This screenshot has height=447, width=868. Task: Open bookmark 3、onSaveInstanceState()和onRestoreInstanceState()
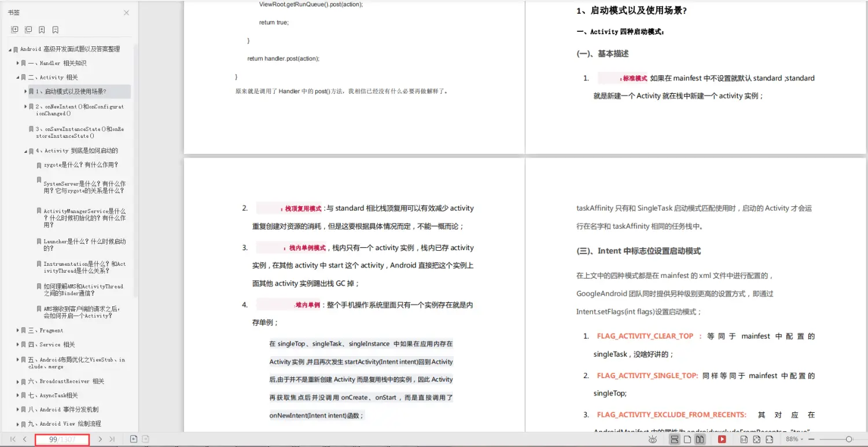coord(79,132)
